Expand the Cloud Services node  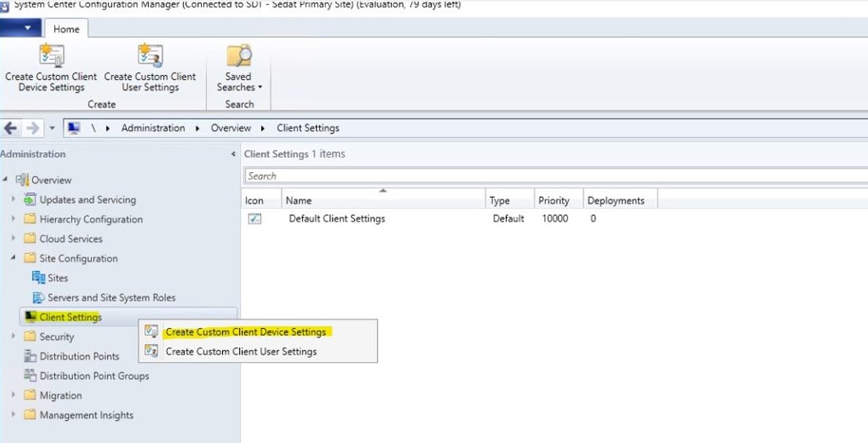pyautogui.click(x=14, y=238)
